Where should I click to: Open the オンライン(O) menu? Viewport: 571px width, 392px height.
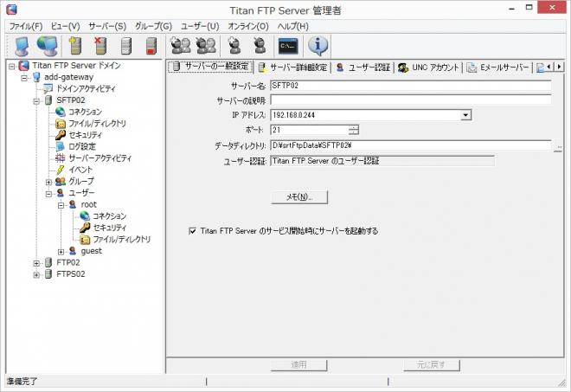tap(248, 26)
